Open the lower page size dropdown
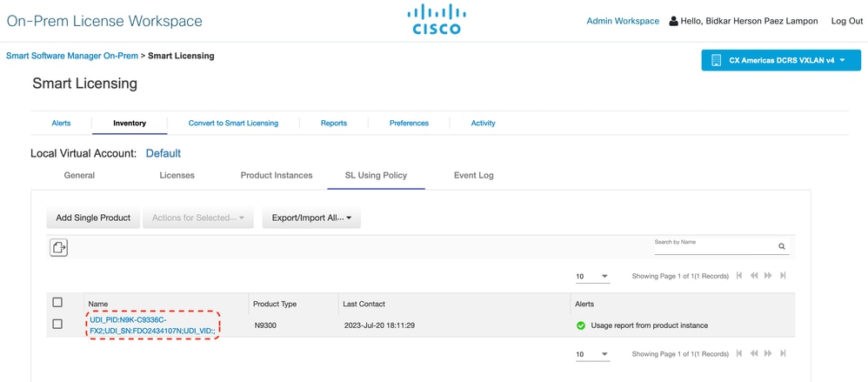Viewport: 868px width, 382px height. [x=592, y=354]
